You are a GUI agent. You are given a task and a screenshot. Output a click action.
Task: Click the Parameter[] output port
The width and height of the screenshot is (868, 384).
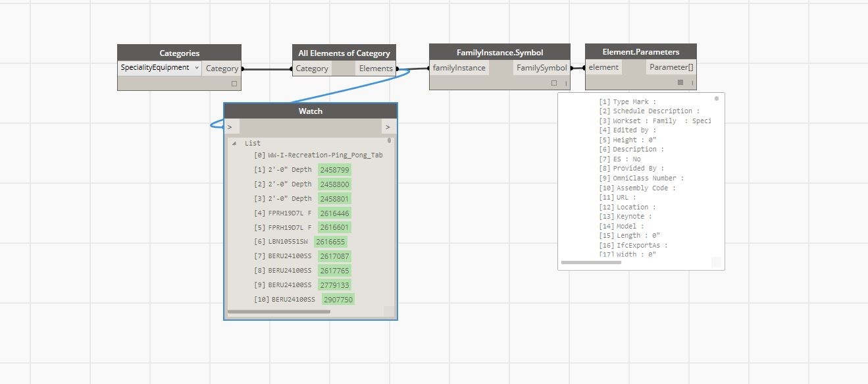671,67
